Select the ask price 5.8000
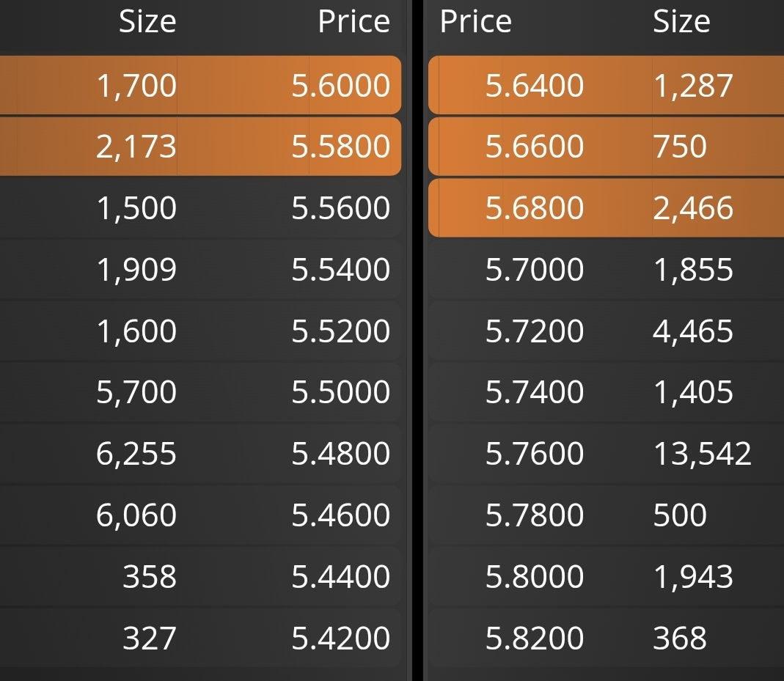 pyautogui.click(x=535, y=577)
